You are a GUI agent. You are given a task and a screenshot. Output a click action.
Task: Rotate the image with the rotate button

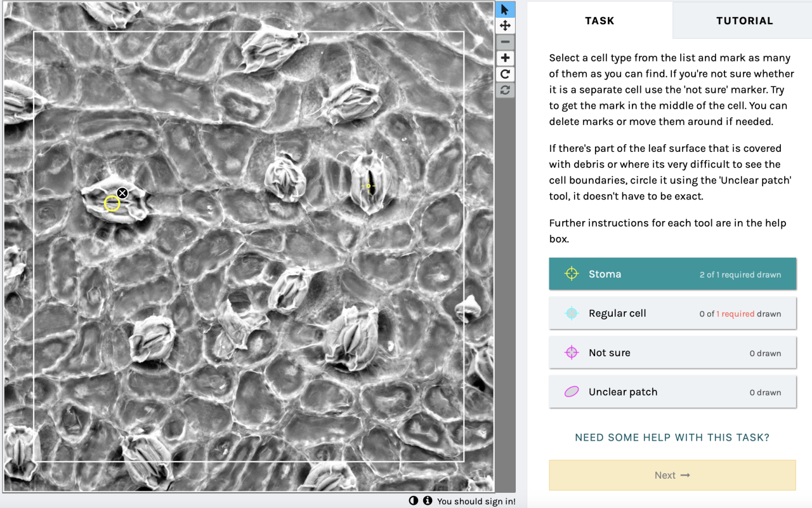coord(505,74)
